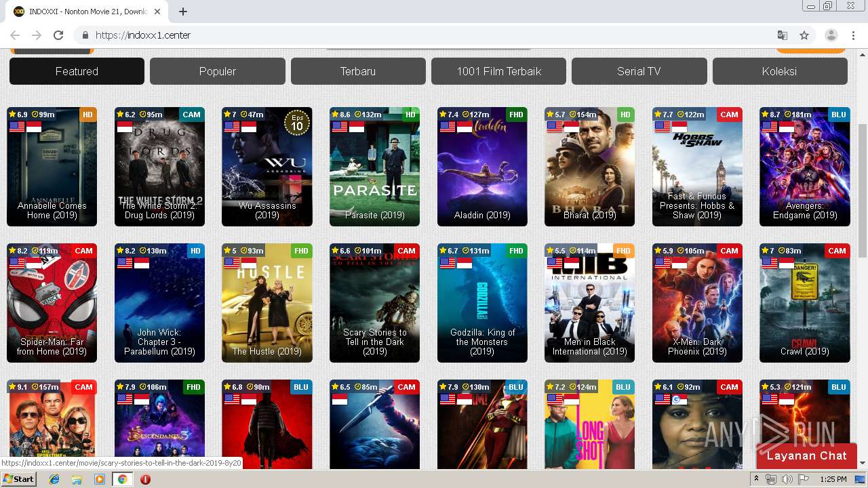This screenshot has height=488, width=868.
Task: Click Eps 10 badge on Wu Assassins
Action: [x=297, y=123]
